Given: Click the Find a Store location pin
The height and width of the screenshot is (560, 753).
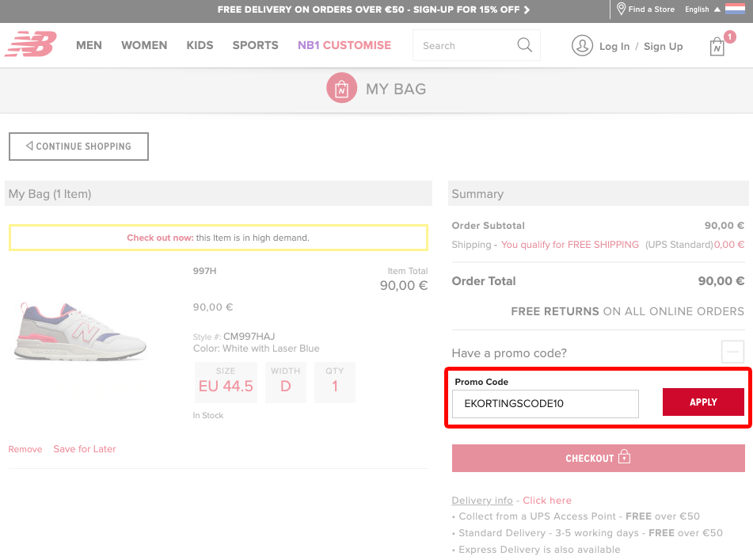Looking at the screenshot, I should click(621, 9).
